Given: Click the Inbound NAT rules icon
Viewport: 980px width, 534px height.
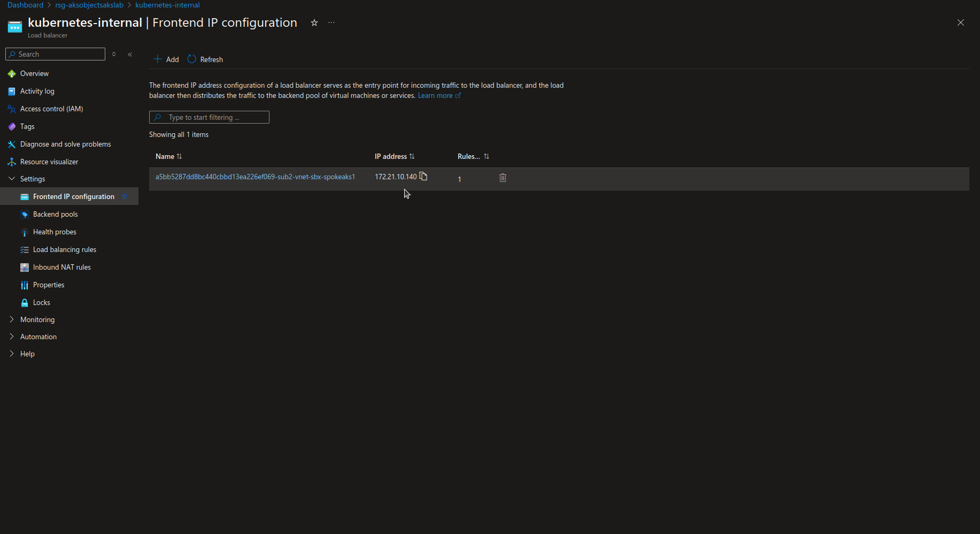Looking at the screenshot, I should pyautogui.click(x=25, y=268).
